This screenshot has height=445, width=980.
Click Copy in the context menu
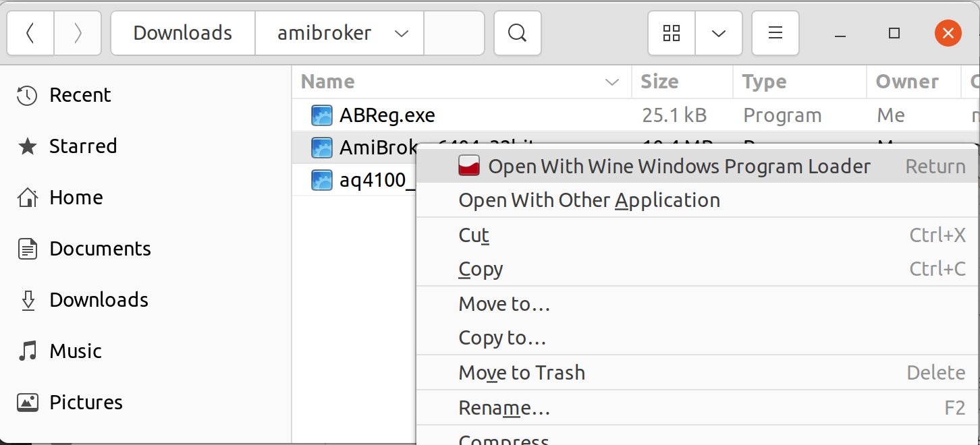pyautogui.click(x=481, y=269)
